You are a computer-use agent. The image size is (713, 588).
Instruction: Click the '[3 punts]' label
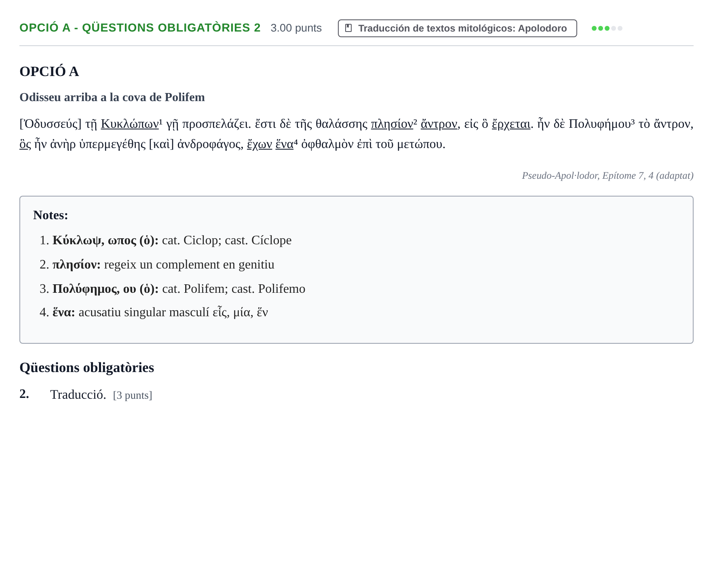[133, 395]
